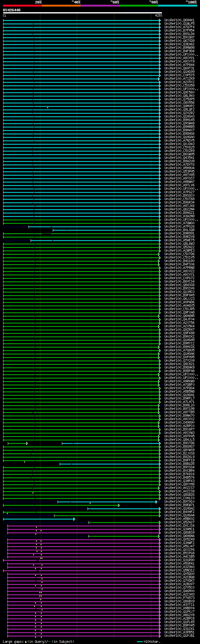Viewport: 200px width, 644px height.
Task: Click the label UniRef100_Q9FXA8
Action: pos(179,312)
